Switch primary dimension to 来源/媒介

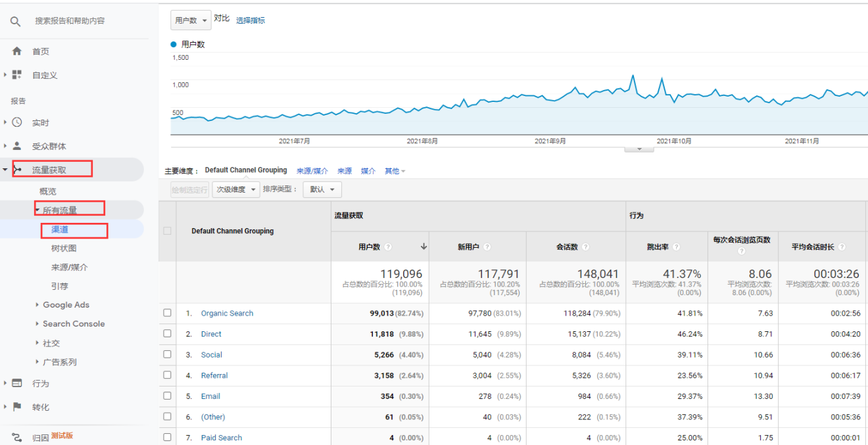pos(312,171)
